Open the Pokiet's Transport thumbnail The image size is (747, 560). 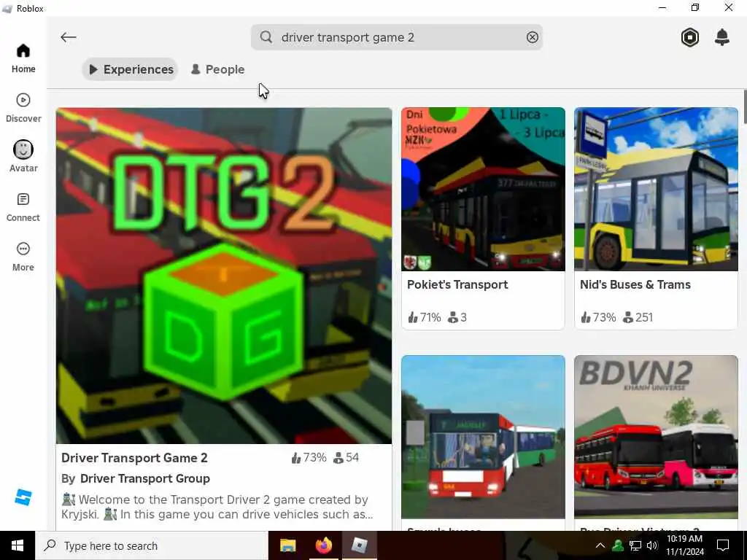tap(483, 189)
